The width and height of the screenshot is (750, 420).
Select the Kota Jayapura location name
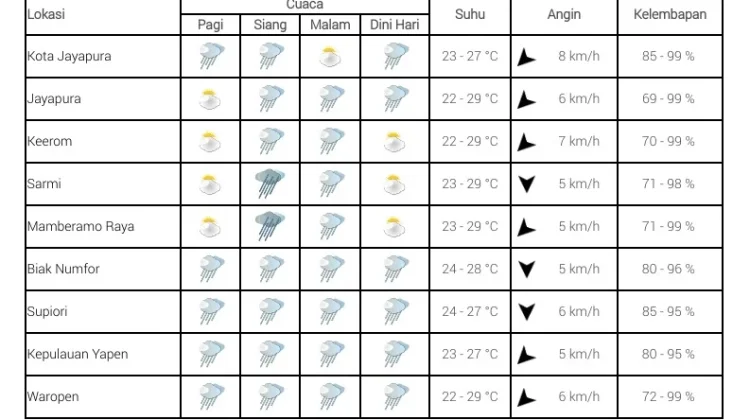point(69,56)
